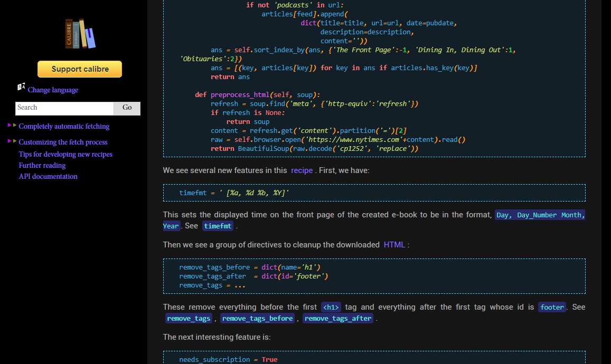Follow the recipe link in the paragraph
Viewport: 611px width, 364px height.
(302, 170)
